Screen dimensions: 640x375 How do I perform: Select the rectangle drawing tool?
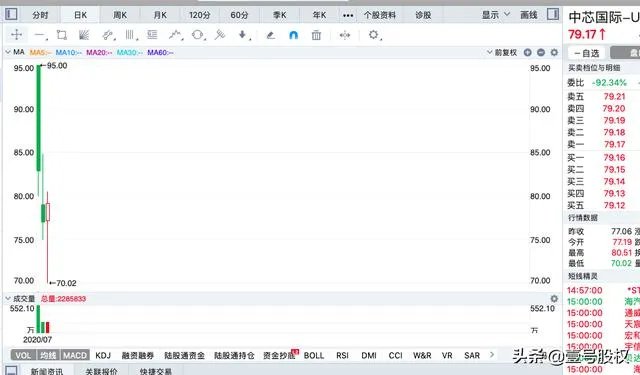(62, 35)
